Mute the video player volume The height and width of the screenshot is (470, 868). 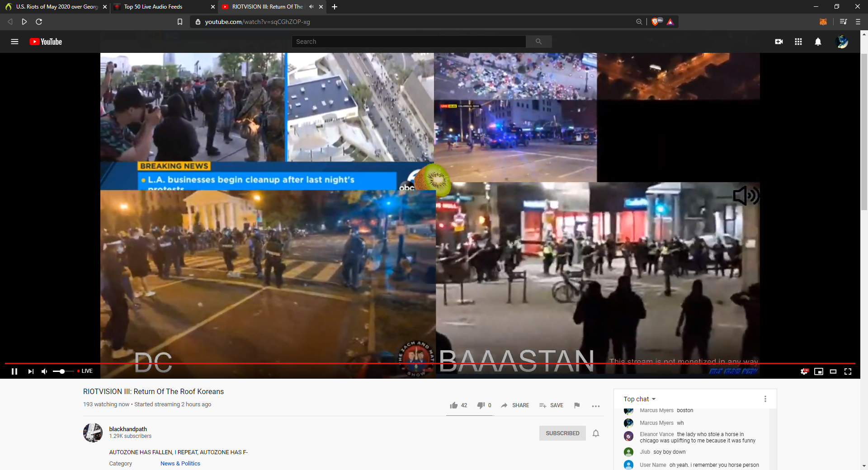(44, 371)
